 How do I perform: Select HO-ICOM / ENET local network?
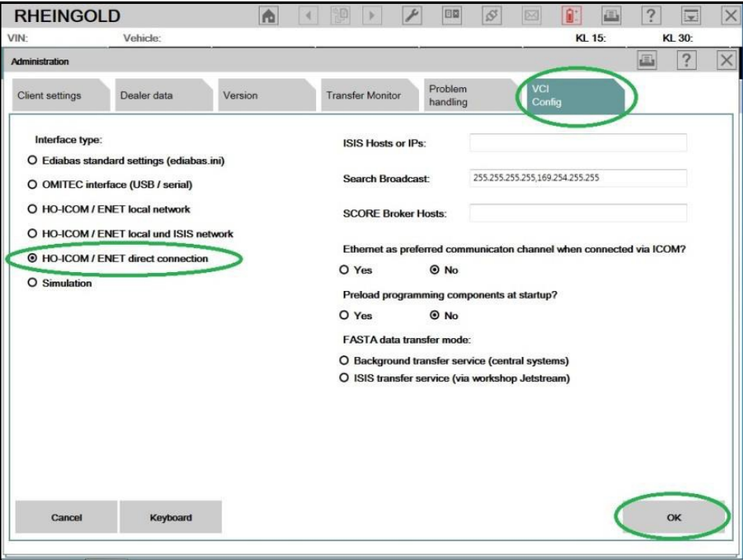click(32, 209)
